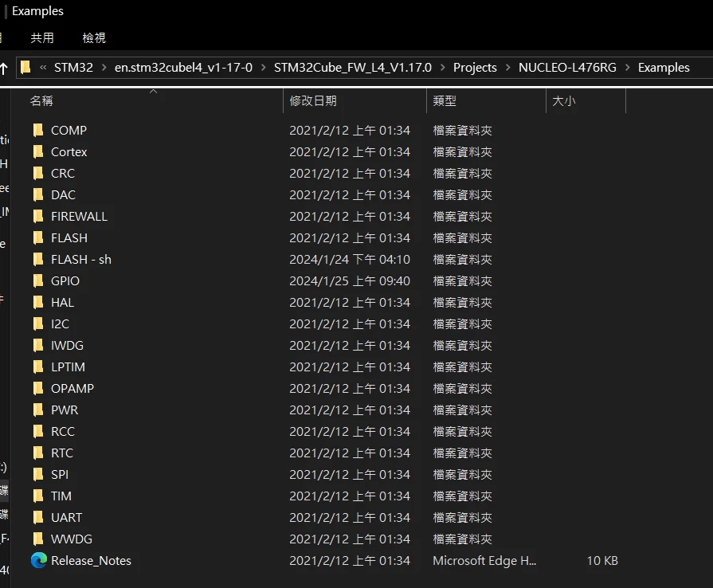Navigate to STM32Cube_FW_L4_V1.17.0 in address bar
Screen dimensions: 713x588
pyautogui.click(x=352, y=68)
